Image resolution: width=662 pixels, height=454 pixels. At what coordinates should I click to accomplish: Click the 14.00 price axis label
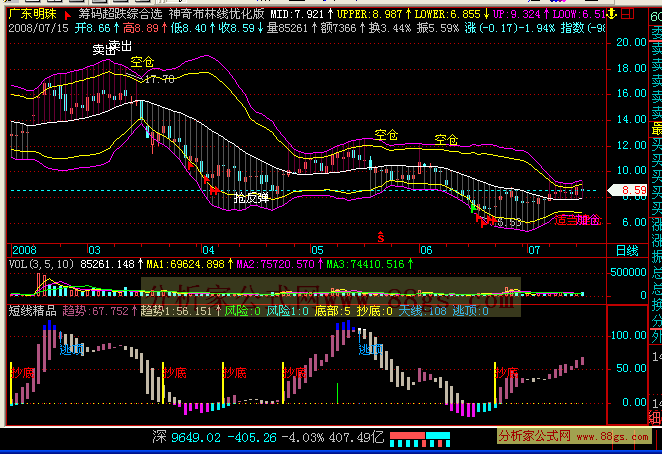point(631,120)
